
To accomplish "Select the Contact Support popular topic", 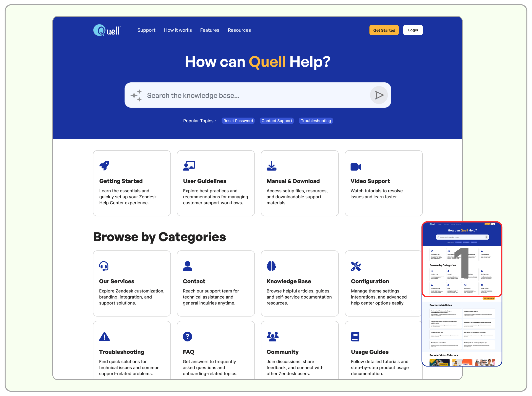I will click(x=277, y=121).
